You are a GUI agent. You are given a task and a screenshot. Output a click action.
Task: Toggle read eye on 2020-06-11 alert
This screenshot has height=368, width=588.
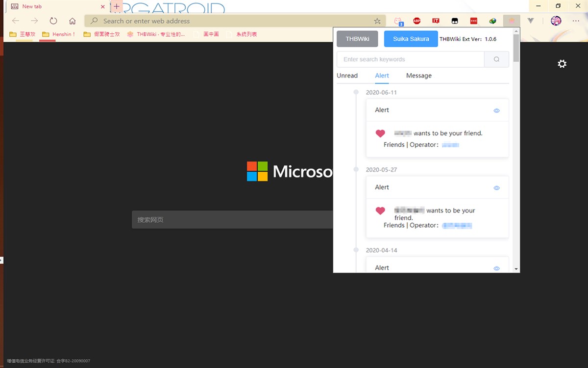click(496, 111)
